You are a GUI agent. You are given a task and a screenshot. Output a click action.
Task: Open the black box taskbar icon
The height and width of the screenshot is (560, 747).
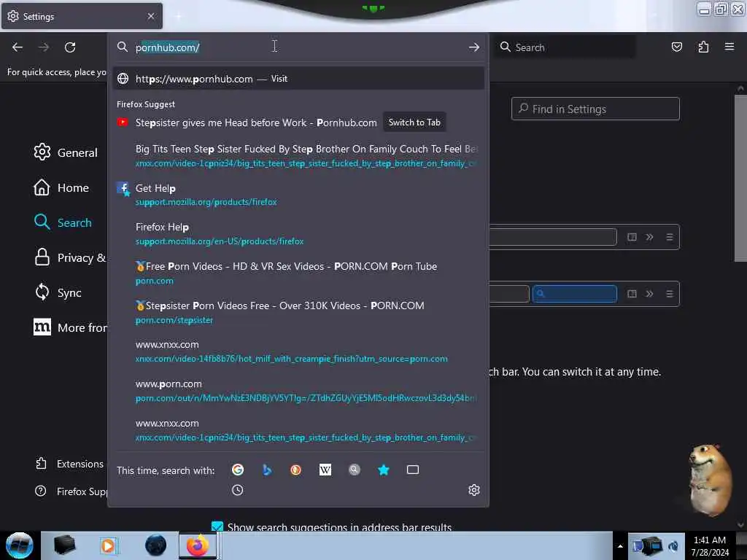[64, 545]
